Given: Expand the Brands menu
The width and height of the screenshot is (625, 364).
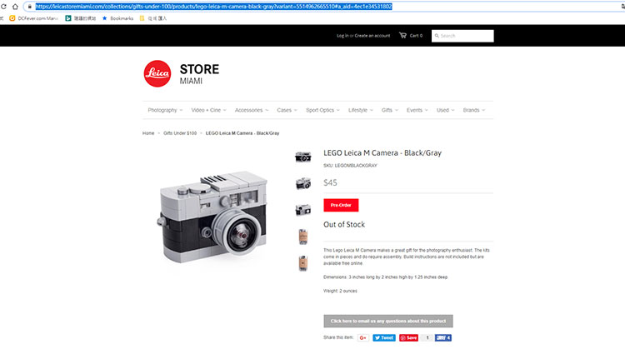Looking at the screenshot, I should click(x=474, y=110).
